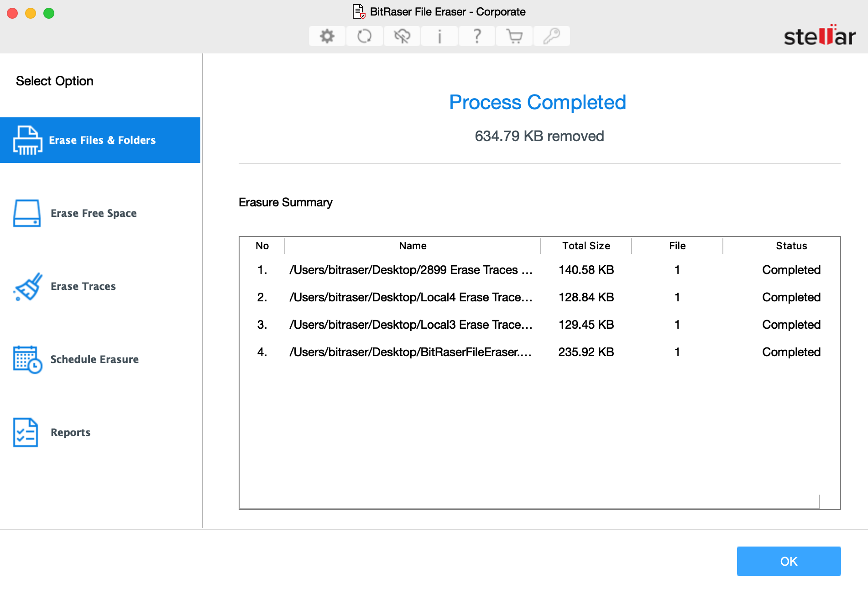Select the BitRaserFileEraser path row
Image resolution: width=868 pixels, height=589 pixels.
(x=539, y=352)
